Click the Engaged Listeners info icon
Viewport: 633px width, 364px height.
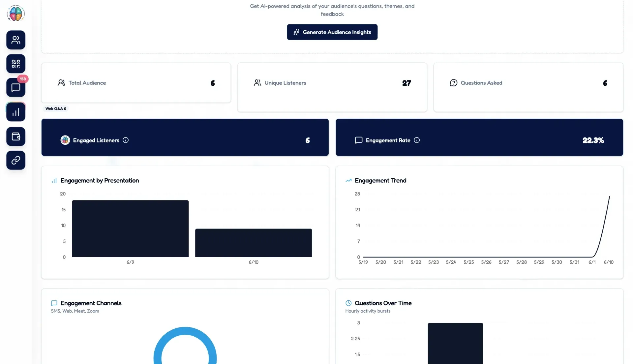(126, 140)
